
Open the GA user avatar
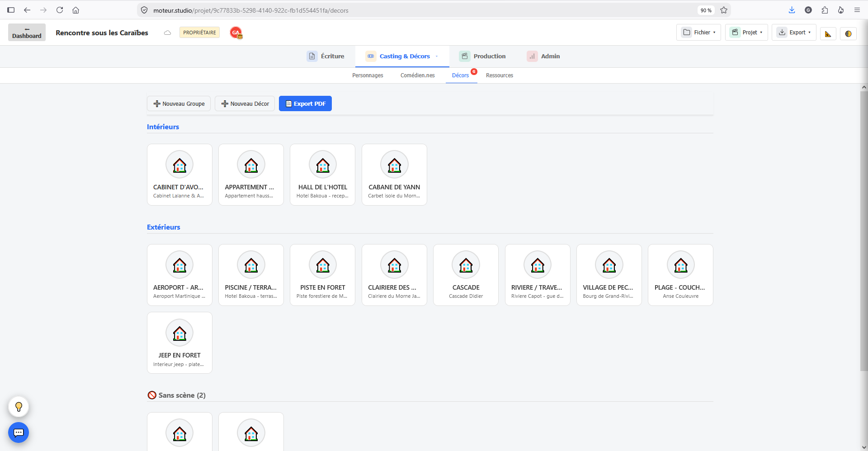(x=236, y=33)
